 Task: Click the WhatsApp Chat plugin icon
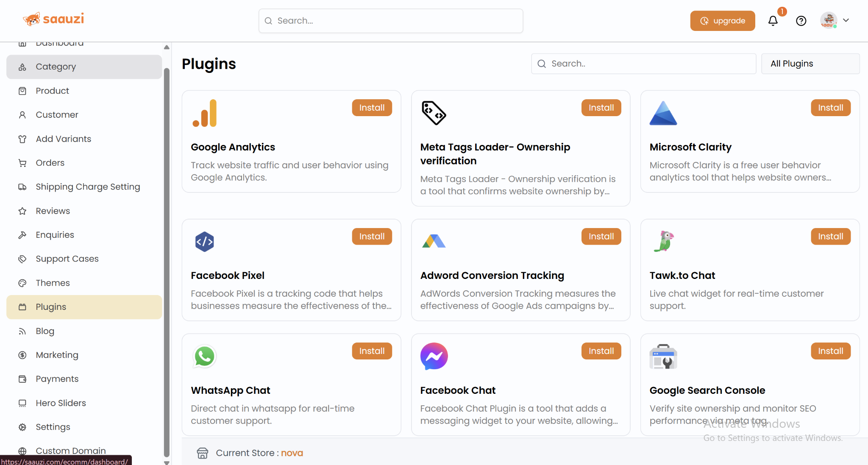(205, 356)
